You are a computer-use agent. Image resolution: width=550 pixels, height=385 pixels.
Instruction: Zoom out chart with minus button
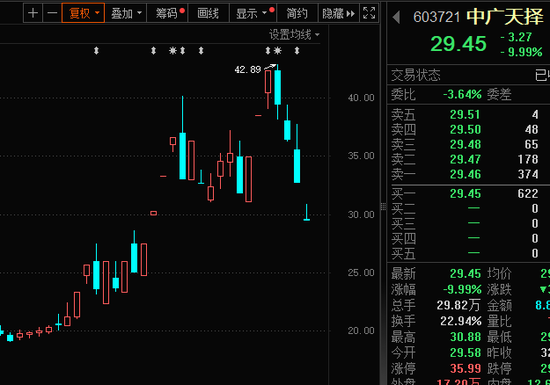[x=52, y=13]
